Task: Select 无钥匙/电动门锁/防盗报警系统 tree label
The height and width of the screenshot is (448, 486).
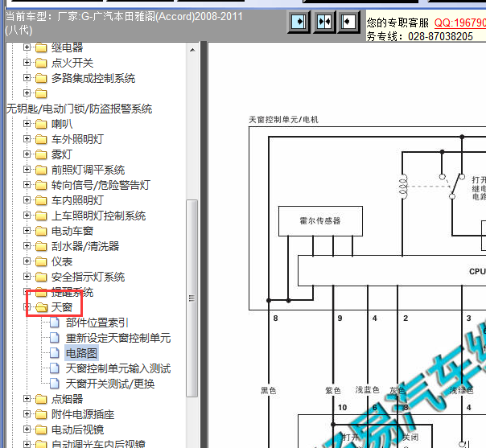Action: click(x=79, y=109)
